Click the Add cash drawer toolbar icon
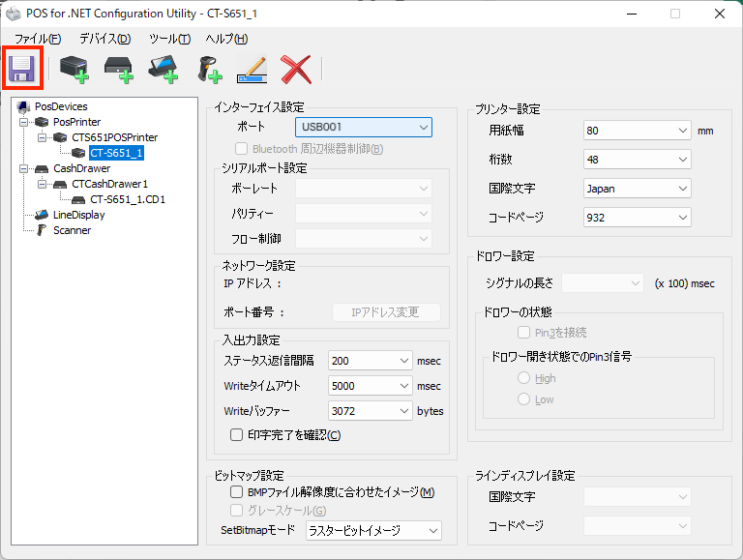The width and height of the screenshot is (743, 560). coord(118,69)
